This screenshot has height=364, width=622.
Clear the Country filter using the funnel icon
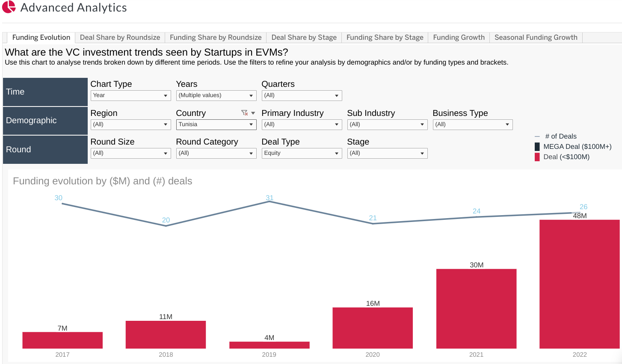click(244, 113)
